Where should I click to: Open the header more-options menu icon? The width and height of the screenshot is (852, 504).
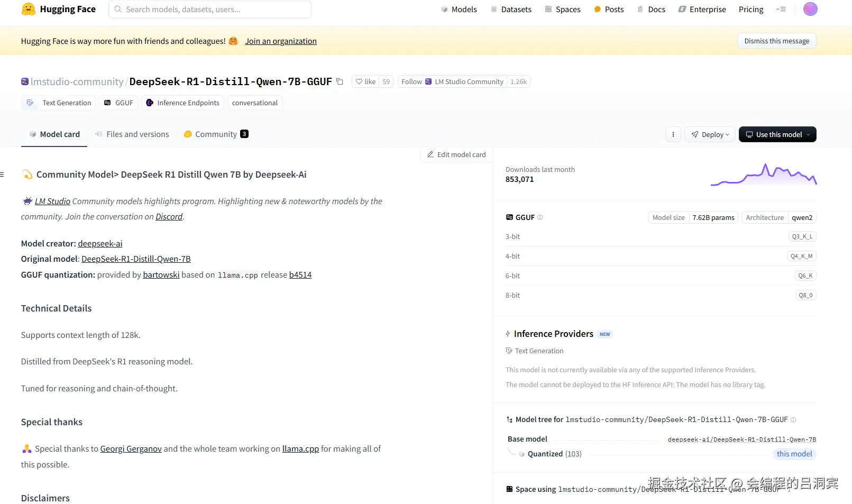[781, 9]
